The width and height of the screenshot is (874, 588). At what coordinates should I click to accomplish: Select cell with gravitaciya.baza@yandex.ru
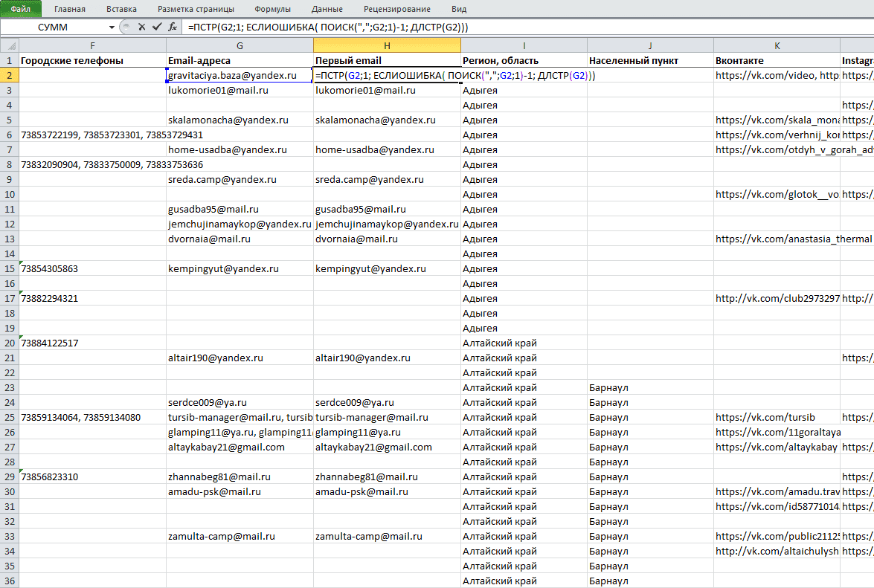coord(240,75)
